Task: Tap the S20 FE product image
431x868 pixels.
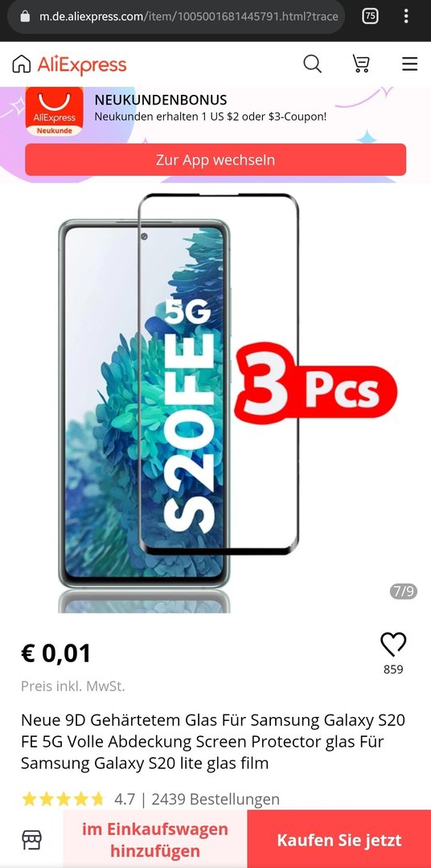Action: point(215,399)
